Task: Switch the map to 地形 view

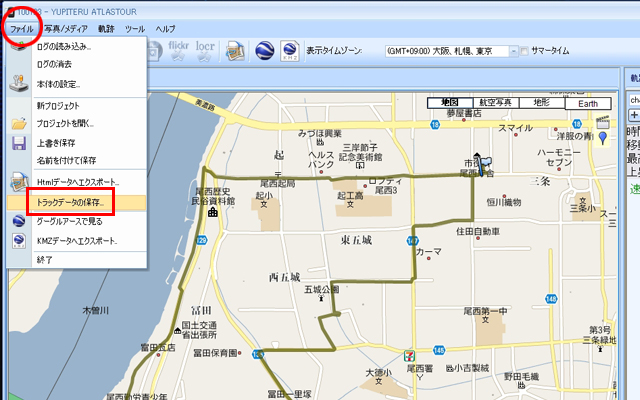Action: 542,103
